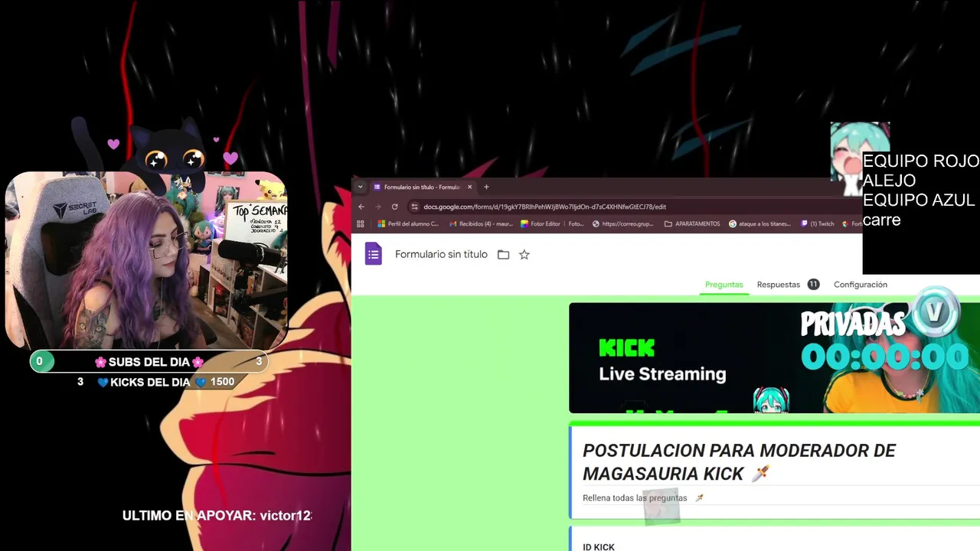
Task: Open the Google Forms home icon
Action: click(373, 254)
